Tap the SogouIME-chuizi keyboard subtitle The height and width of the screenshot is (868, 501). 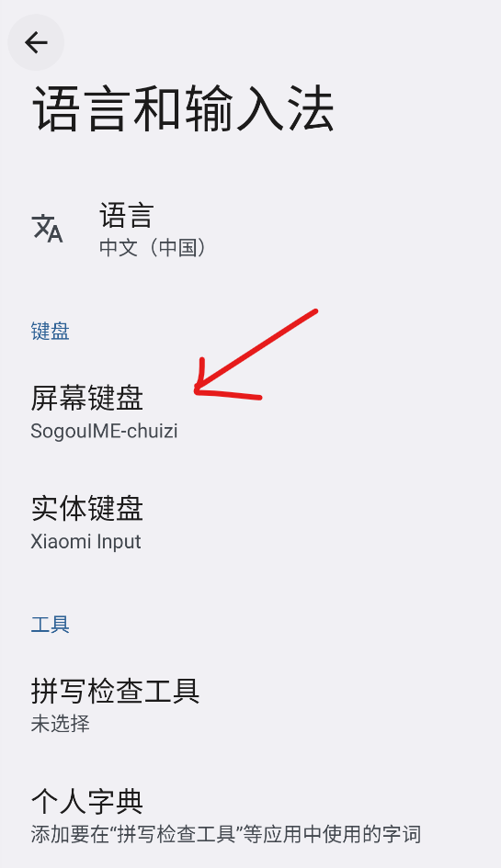(x=104, y=431)
